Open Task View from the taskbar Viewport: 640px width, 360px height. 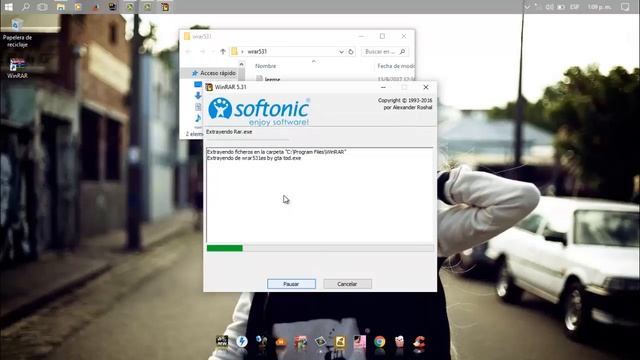(x=42, y=7)
